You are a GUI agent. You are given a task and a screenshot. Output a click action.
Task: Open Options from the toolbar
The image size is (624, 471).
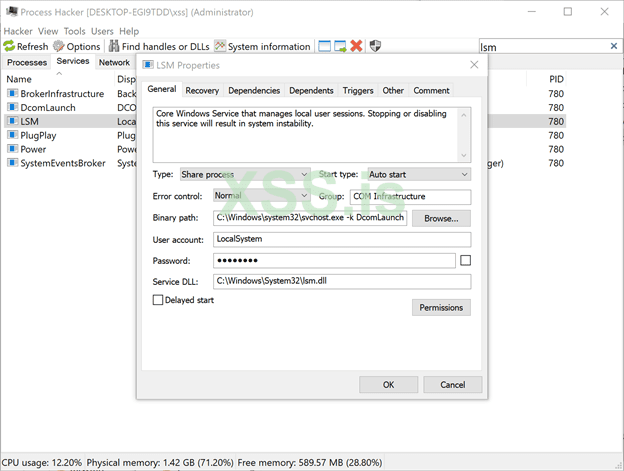[77, 47]
